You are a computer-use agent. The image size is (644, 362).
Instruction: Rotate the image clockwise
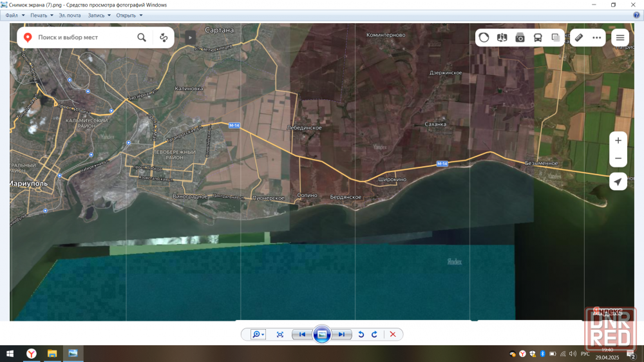point(374,334)
